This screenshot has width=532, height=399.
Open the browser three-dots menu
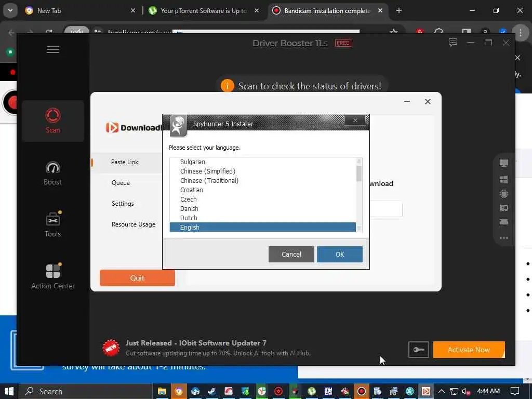click(521, 33)
